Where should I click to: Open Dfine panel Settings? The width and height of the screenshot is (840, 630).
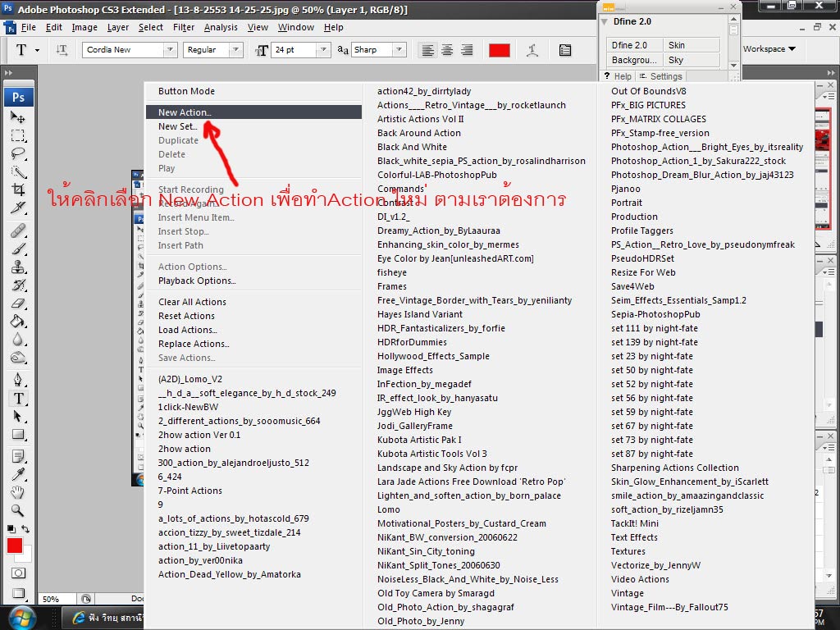click(662, 76)
